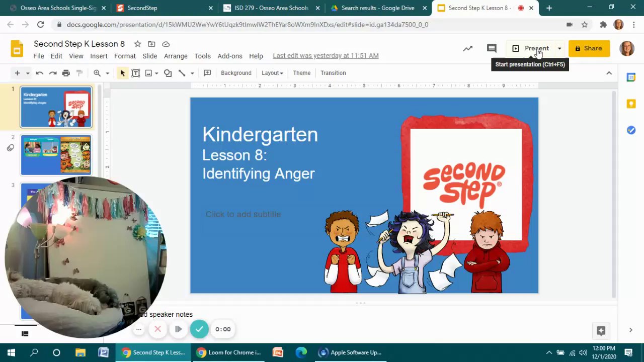Open the Layout dropdown
644x362 pixels.
coord(272,73)
